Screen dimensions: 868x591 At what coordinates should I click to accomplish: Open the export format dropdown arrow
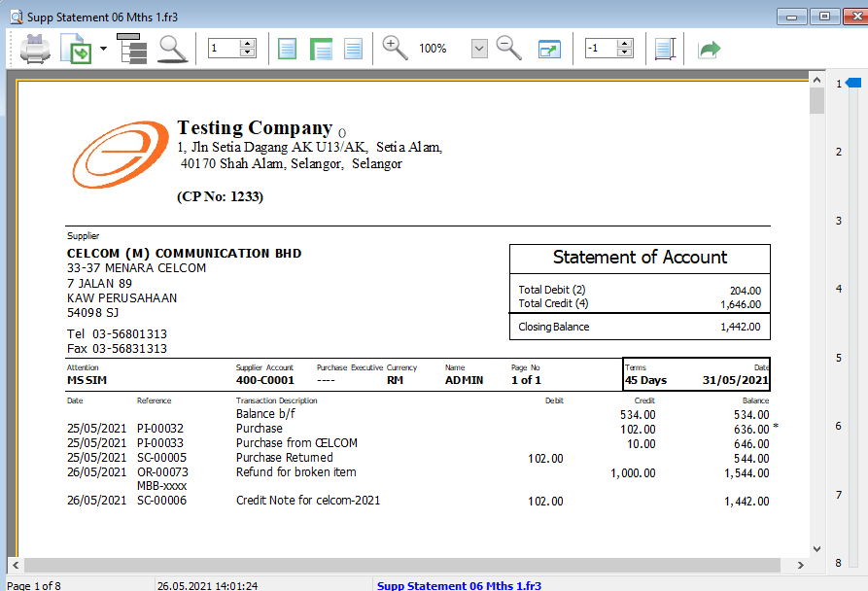click(x=102, y=48)
